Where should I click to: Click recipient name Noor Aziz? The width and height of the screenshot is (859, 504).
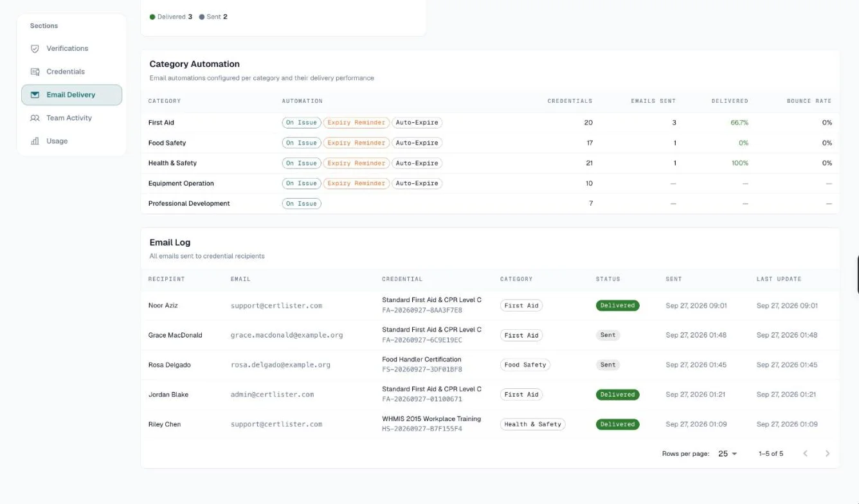tap(163, 305)
